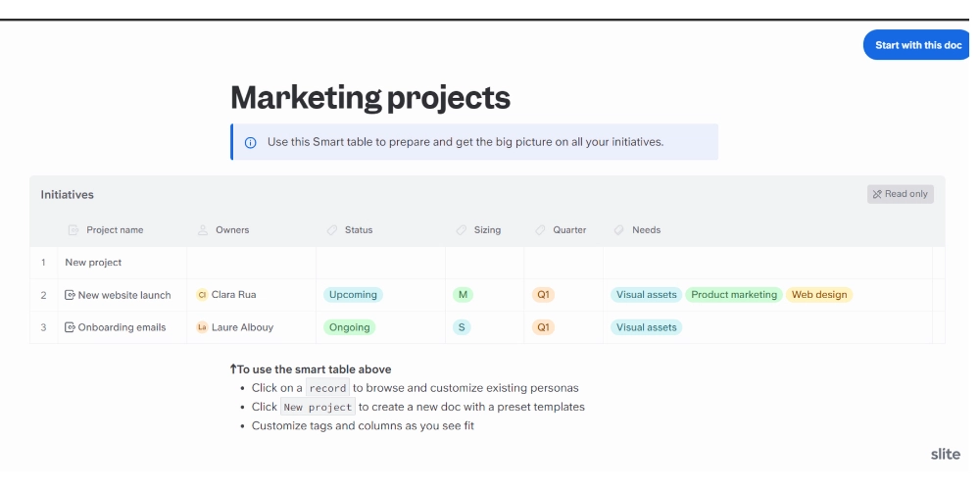Click the Web design needs tag

tap(819, 295)
